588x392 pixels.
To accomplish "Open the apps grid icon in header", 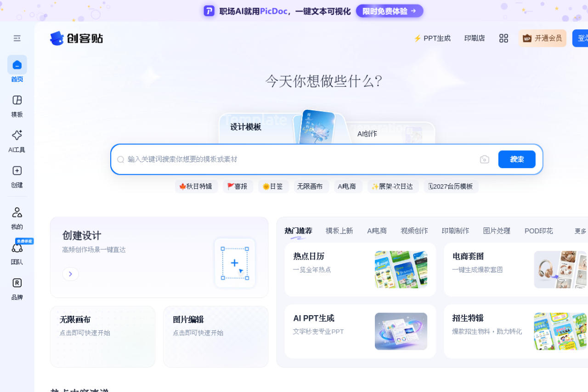I will click(503, 38).
